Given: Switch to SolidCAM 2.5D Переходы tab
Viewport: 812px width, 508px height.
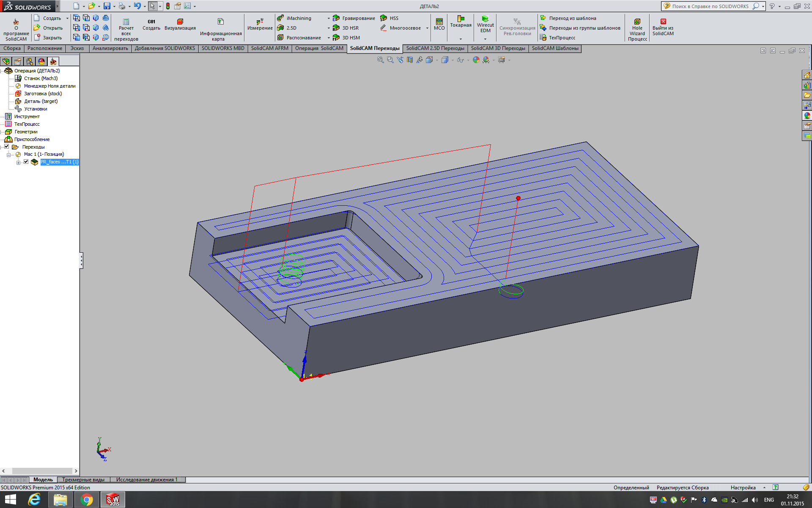Looking at the screenshot, I should (x=435, y=48).
